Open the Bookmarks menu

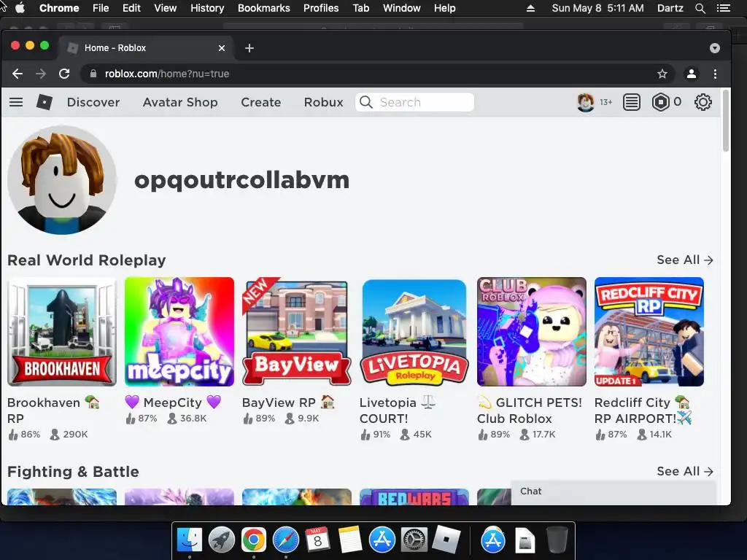(x=264, y=8)
